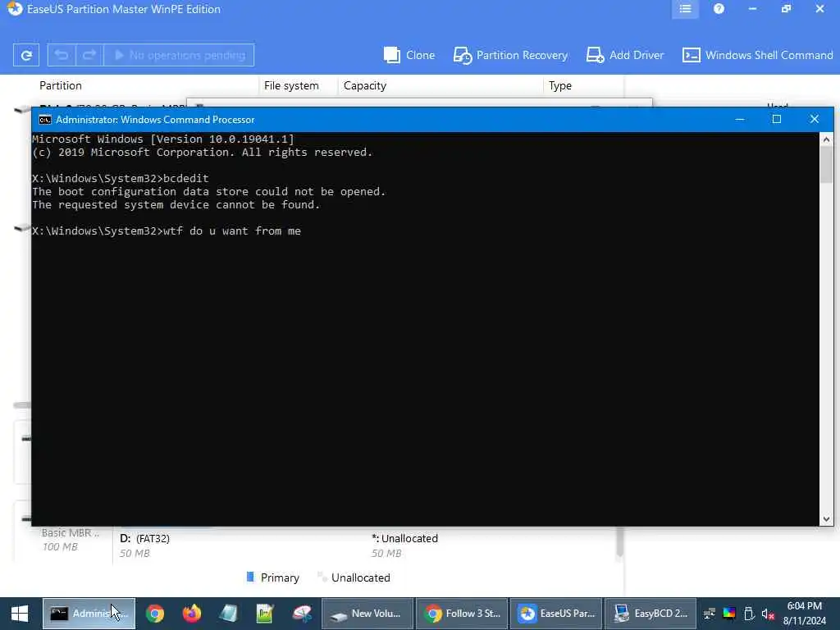Click the EaseUS Partition Master logo icon
The width and height of the screenshot is (840, 630).
tap(15, 9)
